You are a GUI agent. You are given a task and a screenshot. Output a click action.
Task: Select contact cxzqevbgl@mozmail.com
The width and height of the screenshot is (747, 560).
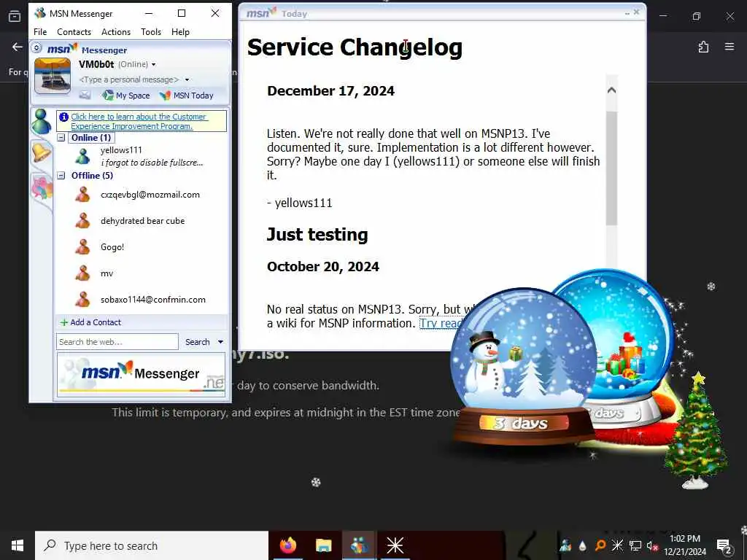(150, 194)
